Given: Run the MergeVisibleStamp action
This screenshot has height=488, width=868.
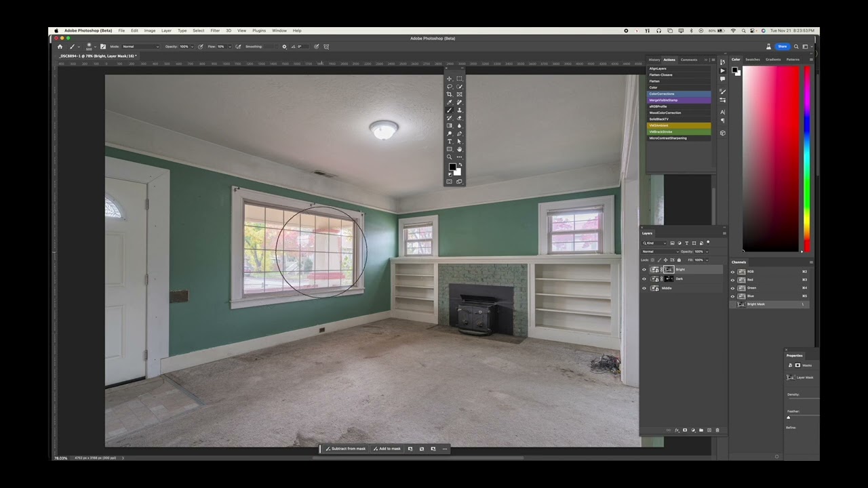Looking at the screenshot, I should (x=679, y=100).
